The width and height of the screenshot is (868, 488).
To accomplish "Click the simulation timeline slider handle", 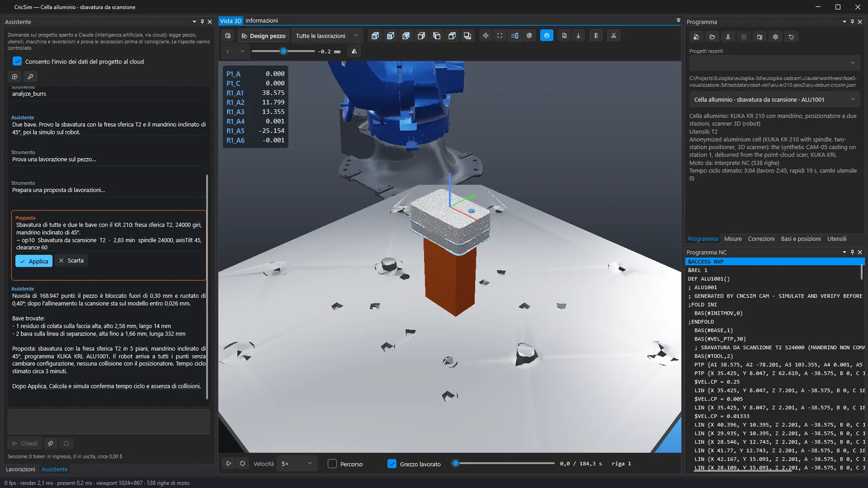I will click(x=456, y=463).
